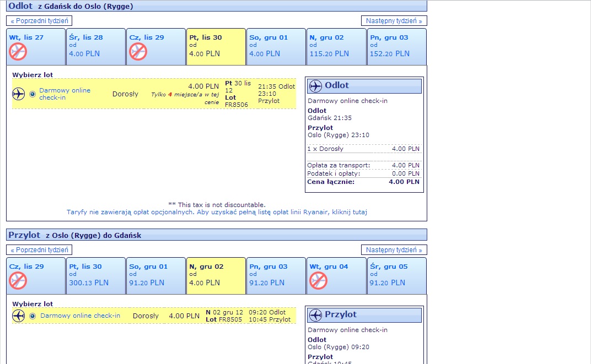This screenshot has width=591, height=364.
Task: Click the '1 x Dorosły' fare row
Action: pos(363,149)
